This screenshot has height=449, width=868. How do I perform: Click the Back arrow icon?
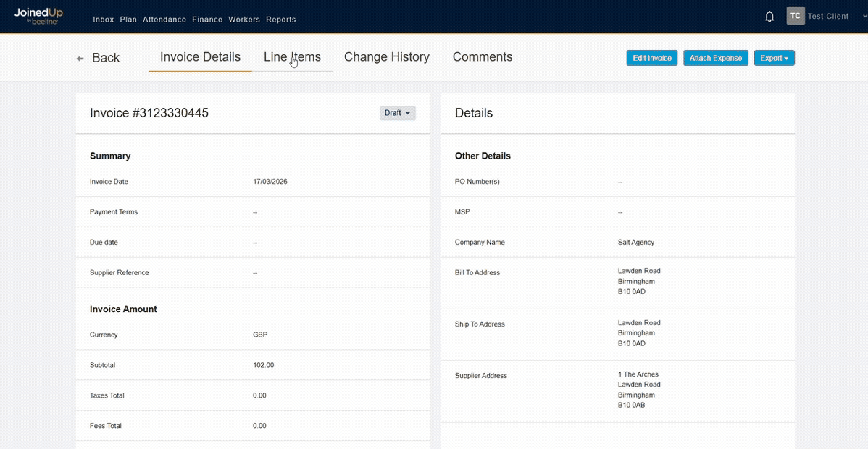(80, 59)
